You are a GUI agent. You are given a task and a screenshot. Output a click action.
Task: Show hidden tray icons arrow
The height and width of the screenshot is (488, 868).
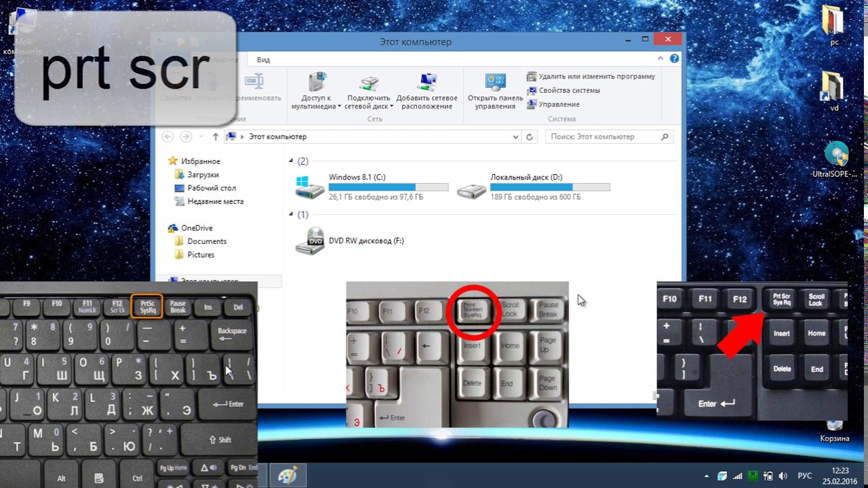point(707,476)
